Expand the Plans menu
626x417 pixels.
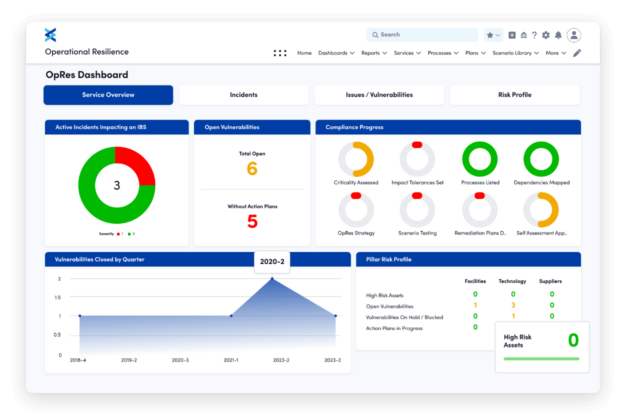(475, 53)
